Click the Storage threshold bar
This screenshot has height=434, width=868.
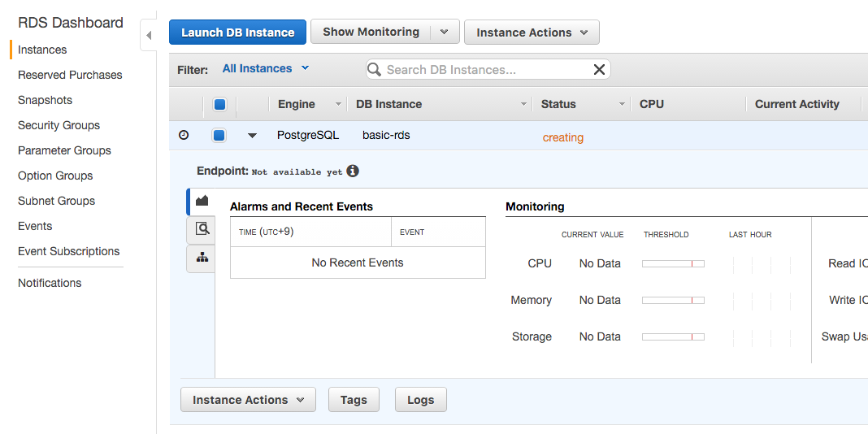click(673, 336)
